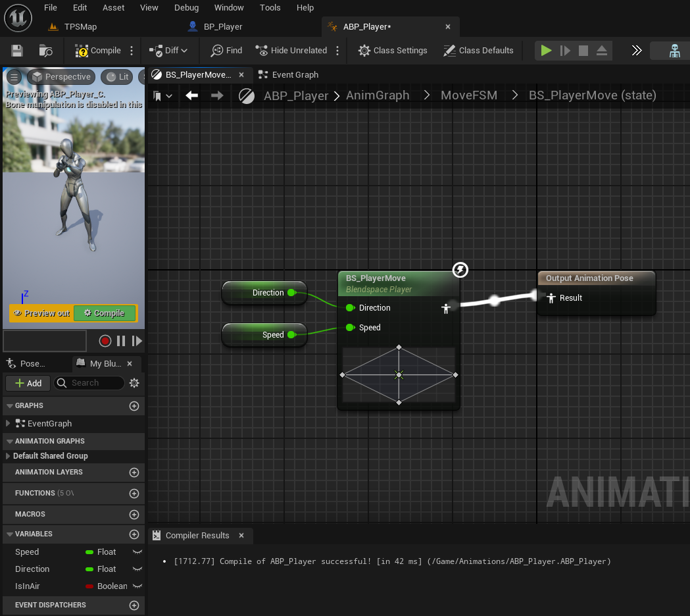Click the Find toolbar button
690x616 pixels.
[x=227, y=51]
